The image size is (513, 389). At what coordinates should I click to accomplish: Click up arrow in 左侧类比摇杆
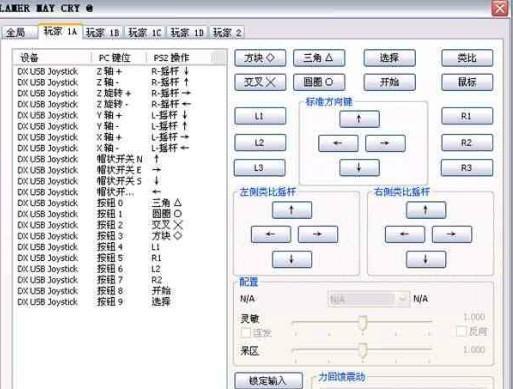(x=292, y=210)
